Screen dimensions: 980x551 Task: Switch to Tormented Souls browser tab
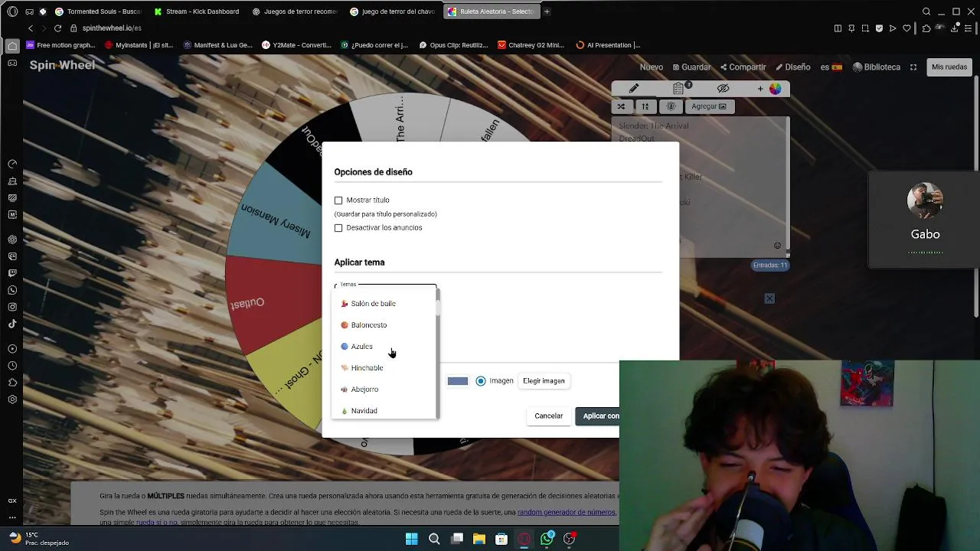98,11
